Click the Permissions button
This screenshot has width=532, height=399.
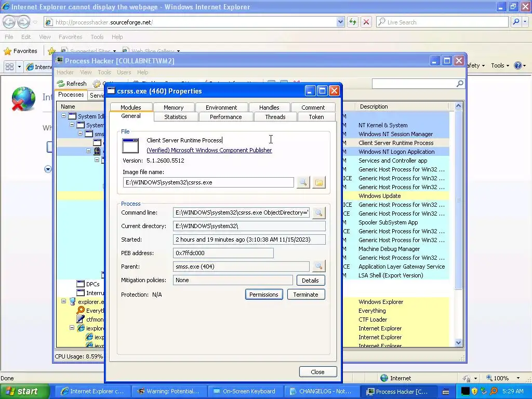263,295
